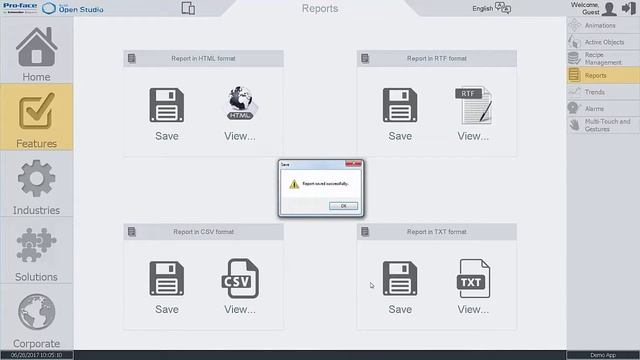
Task: Select Reports in the right panel
Action: pos(603,76)
